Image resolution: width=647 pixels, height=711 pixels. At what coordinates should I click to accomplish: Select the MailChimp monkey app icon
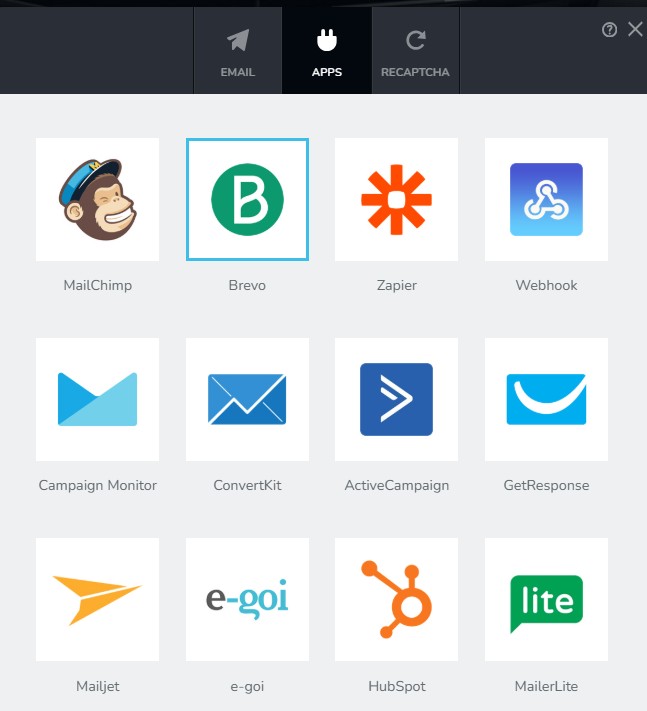coord(97,200)
